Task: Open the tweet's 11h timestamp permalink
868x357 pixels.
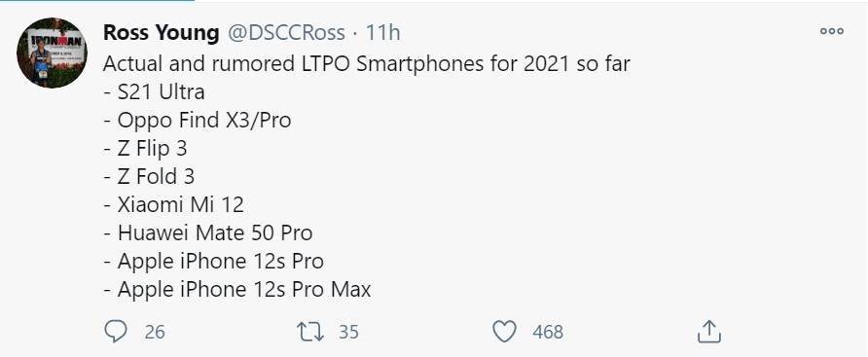Action: tap(382, 33)
